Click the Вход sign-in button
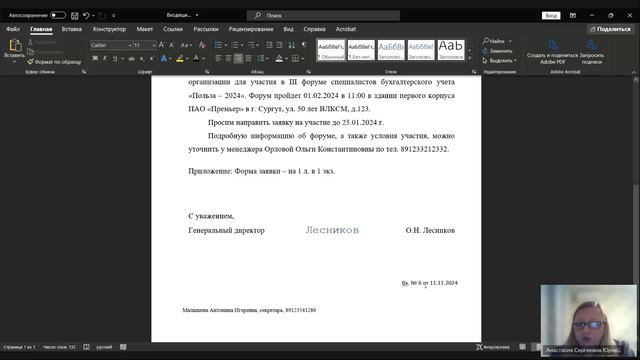The height and width of the screenshot is (360, 640). tap(551, 16)
